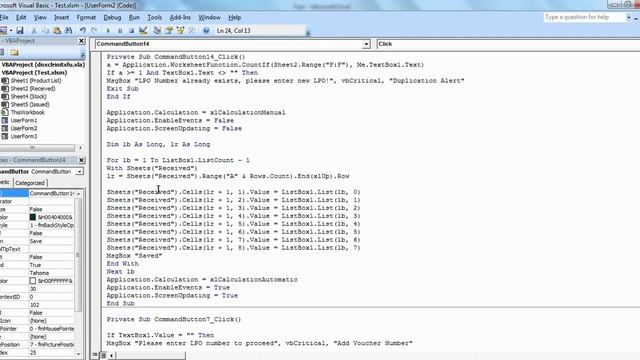Click the Reset stop icon

(x=131, y=31)
